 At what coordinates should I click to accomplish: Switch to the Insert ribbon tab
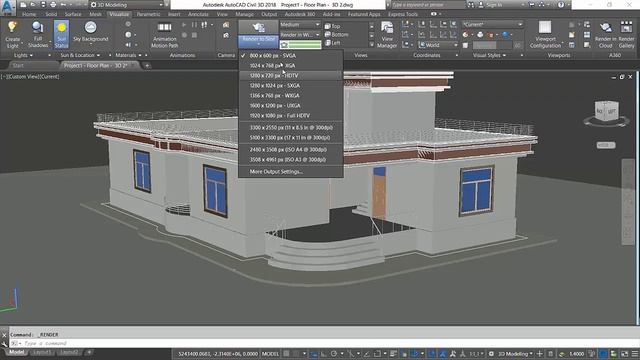(x=174, y=14)
